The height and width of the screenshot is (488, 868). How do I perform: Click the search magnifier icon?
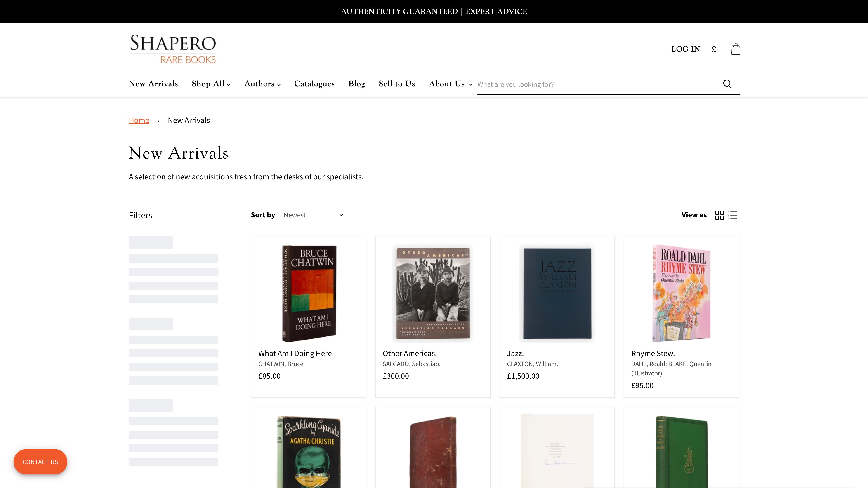tap(727, 84)
